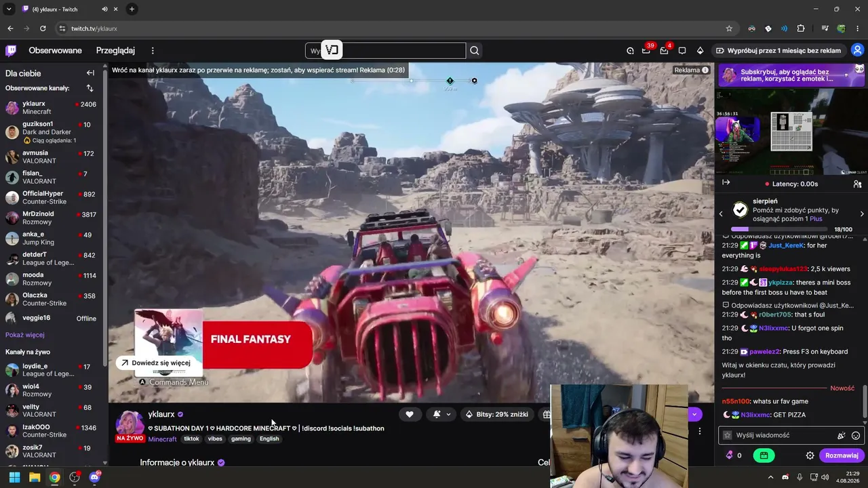Click the Twitch search input field
Screen dimensions: 868x488
385,50
